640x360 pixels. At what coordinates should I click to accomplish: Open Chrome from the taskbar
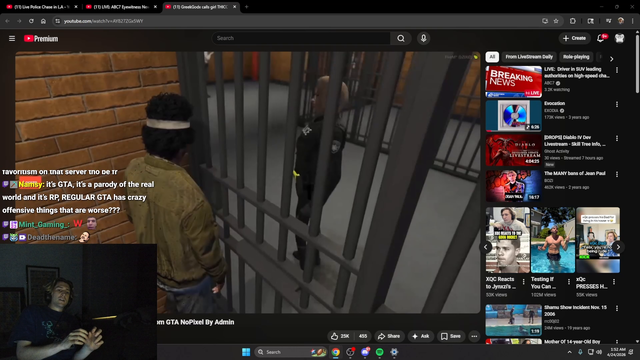336,352
